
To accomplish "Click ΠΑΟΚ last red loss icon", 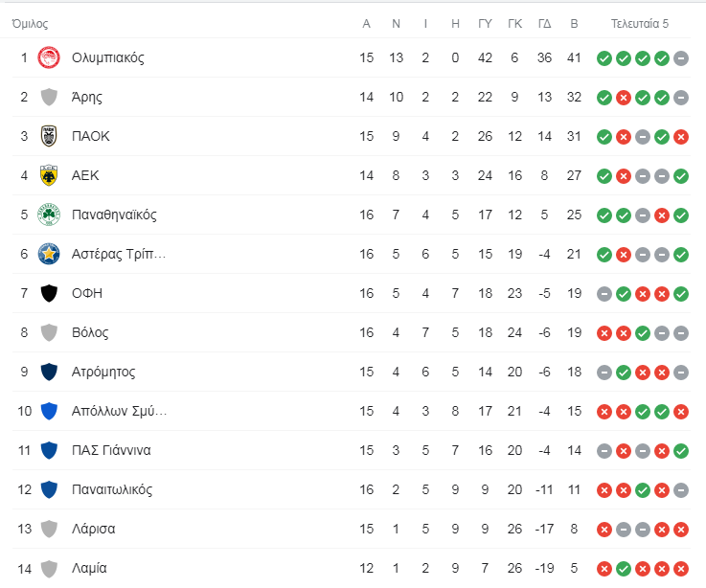I will click(681, 136).
